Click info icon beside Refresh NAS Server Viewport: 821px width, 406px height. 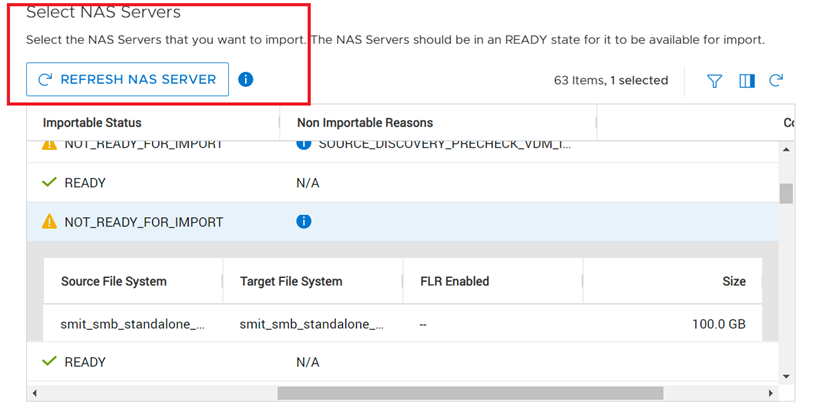click(246, 79)
